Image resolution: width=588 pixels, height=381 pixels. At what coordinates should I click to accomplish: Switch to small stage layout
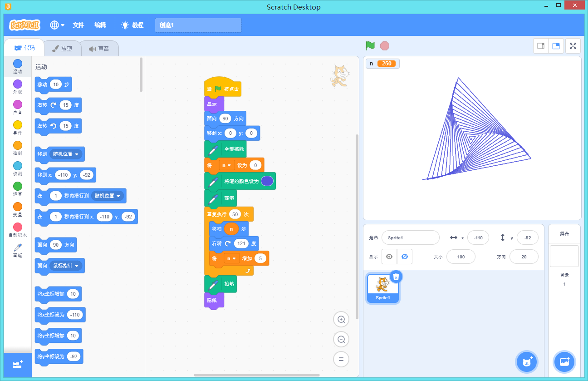click(540, 45)
